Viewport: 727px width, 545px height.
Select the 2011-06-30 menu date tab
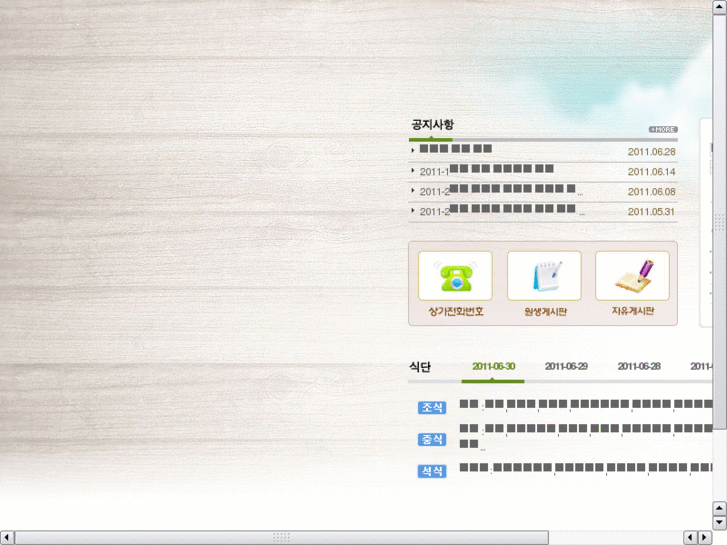(x=493, y=366)
